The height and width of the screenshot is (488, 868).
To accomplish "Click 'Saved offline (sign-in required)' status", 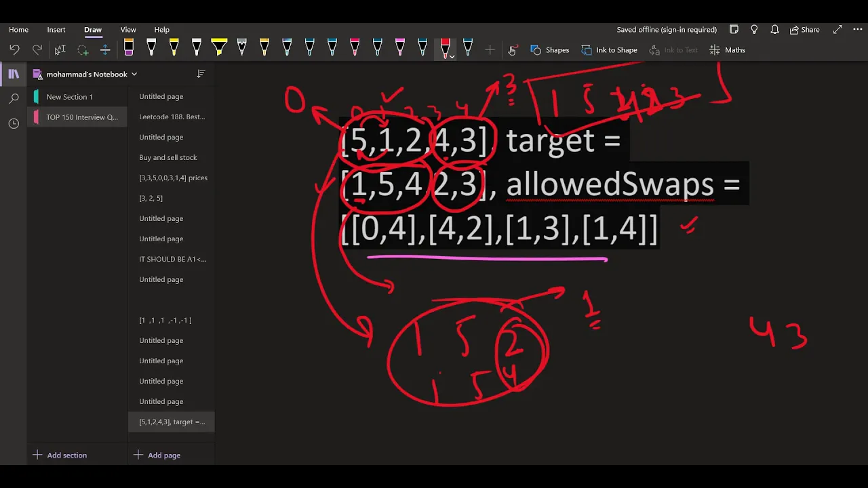I will (x=667, y=30).
